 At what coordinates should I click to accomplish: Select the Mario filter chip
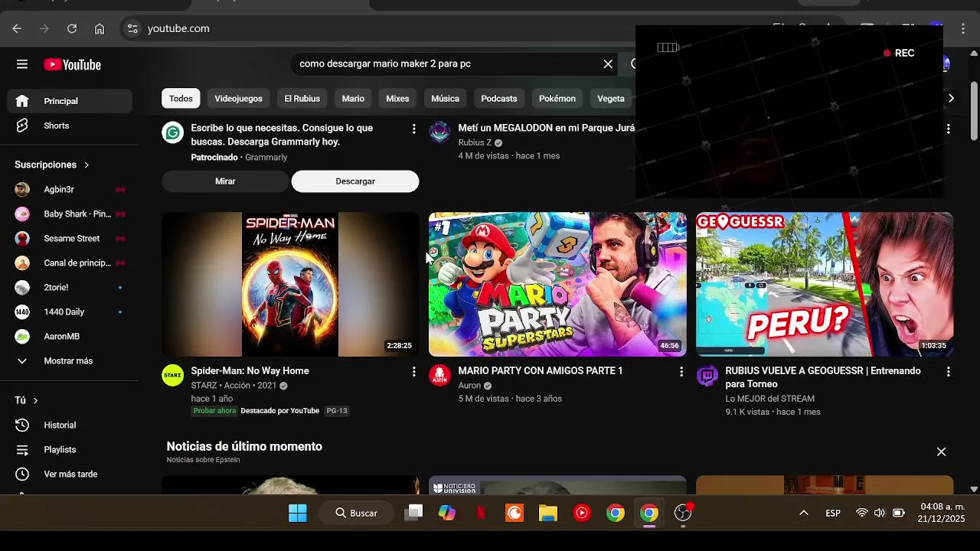(x=353, y=98)
